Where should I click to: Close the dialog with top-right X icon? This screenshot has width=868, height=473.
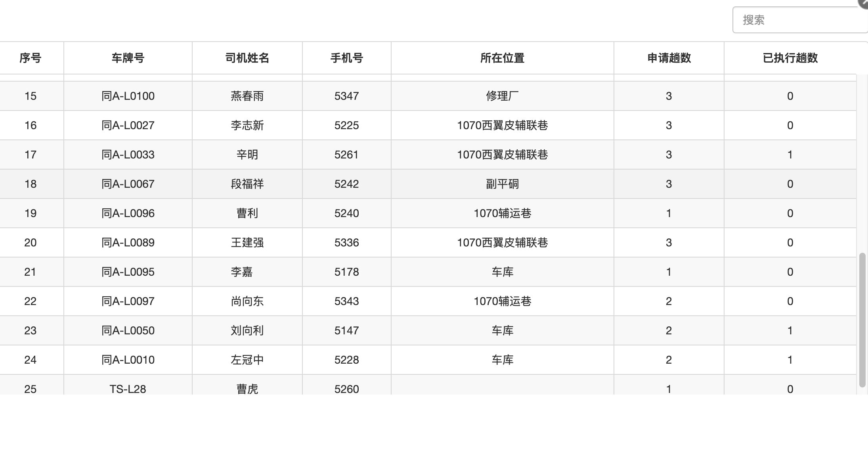[863, 3]
